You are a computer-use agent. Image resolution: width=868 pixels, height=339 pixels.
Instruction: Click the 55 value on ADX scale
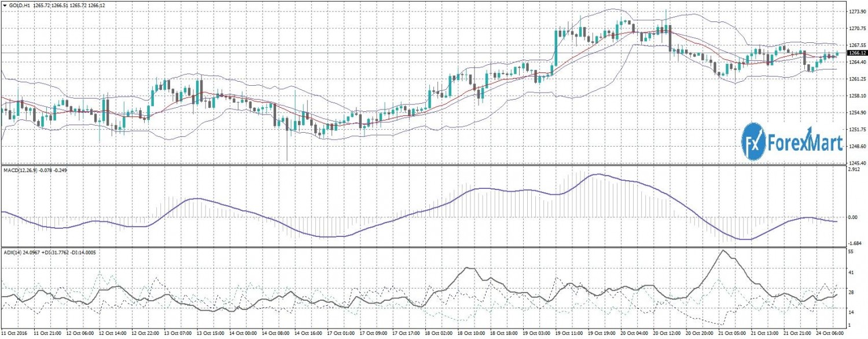(851, 253)
